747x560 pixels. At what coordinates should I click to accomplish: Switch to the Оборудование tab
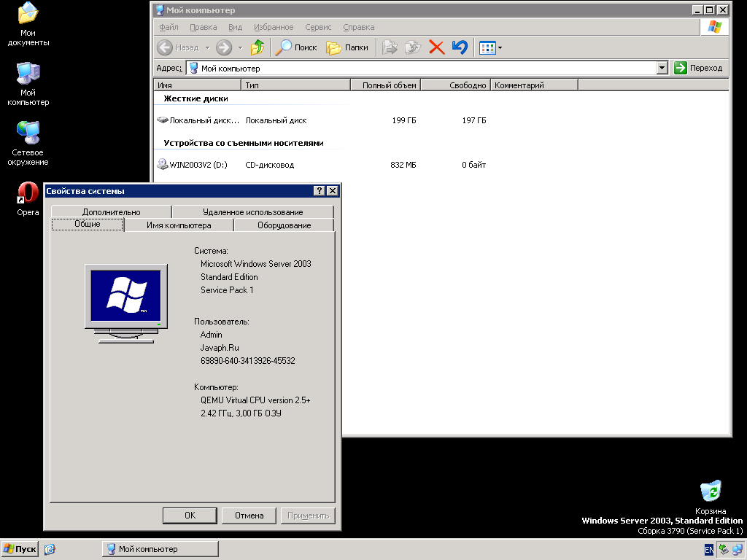(x=284, y=225)
